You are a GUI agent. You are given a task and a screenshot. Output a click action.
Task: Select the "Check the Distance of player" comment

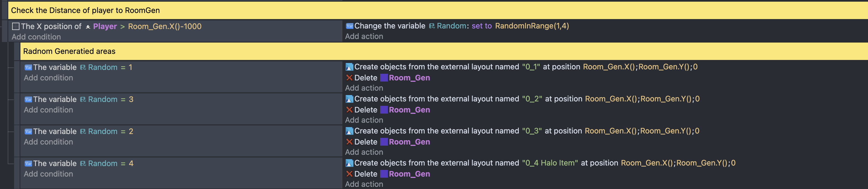85,11
